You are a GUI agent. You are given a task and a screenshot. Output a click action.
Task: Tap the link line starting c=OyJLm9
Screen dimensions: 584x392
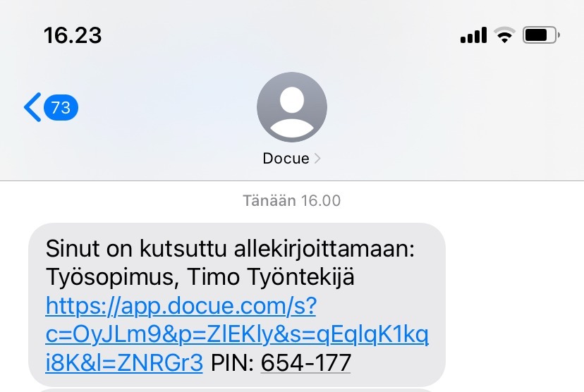pyautogui.click(x=237, y=334)
